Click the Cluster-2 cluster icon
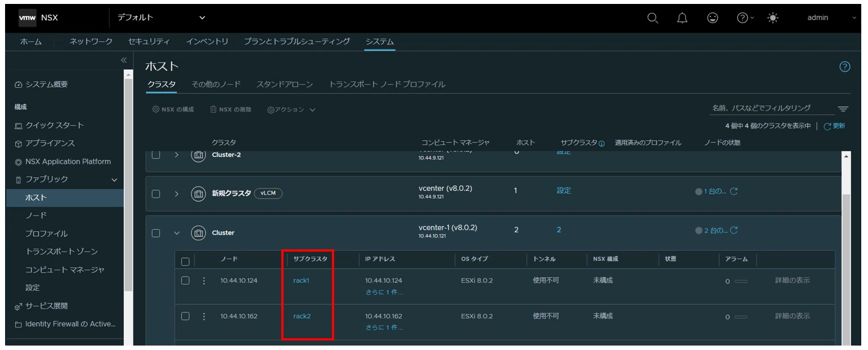This screenshot has width=868, height=350. tap(199, 155)
